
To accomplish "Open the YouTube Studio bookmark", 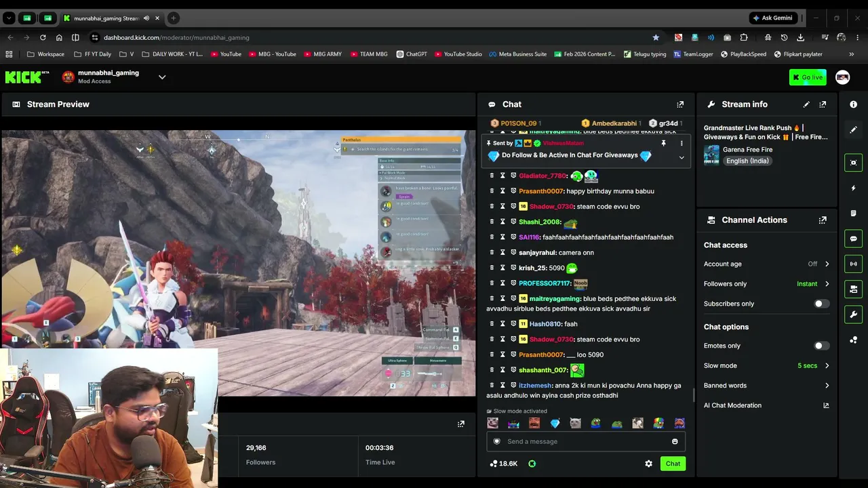I will (458, 54).
